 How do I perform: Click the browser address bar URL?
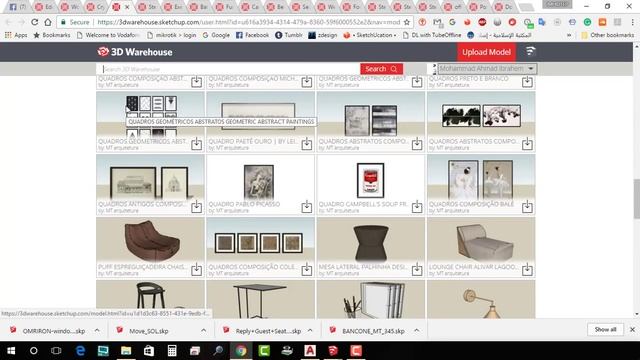249,22
